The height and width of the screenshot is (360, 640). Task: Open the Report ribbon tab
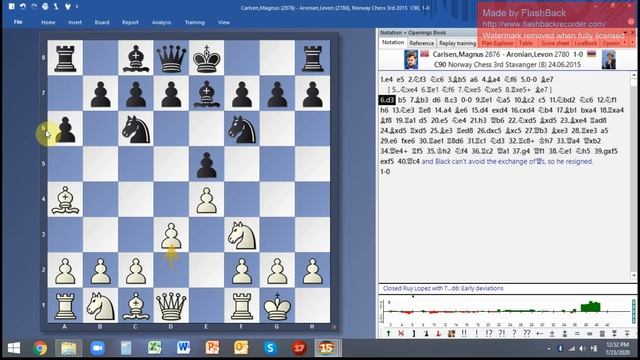[130, 22]
